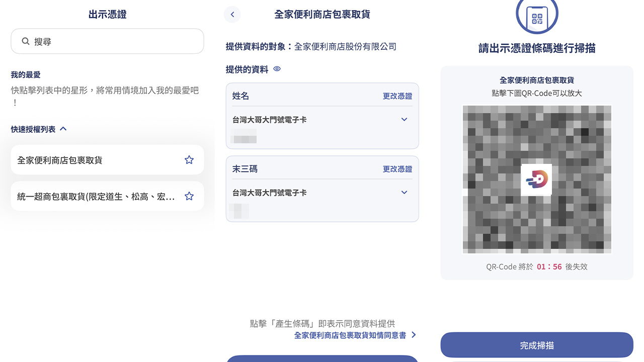This screenshot has width=644, height=362.
Task: Click 更改憑證 for 末三碼
Action: point(397,169)
